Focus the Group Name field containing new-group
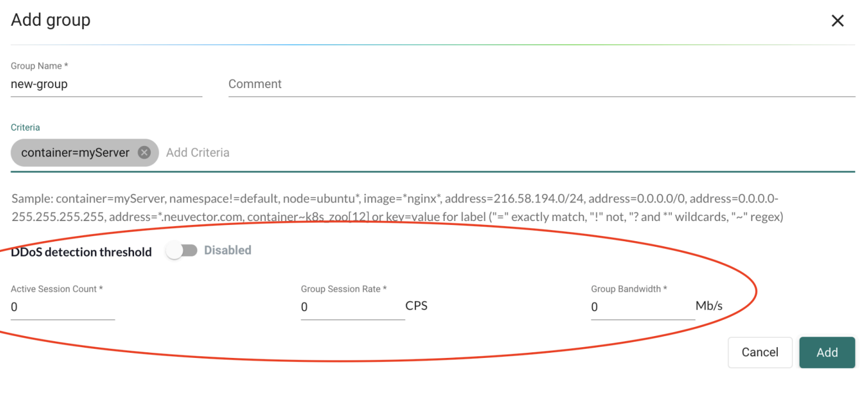The width and height of the screenshot is (868, 414). click(x=106, y=84)
